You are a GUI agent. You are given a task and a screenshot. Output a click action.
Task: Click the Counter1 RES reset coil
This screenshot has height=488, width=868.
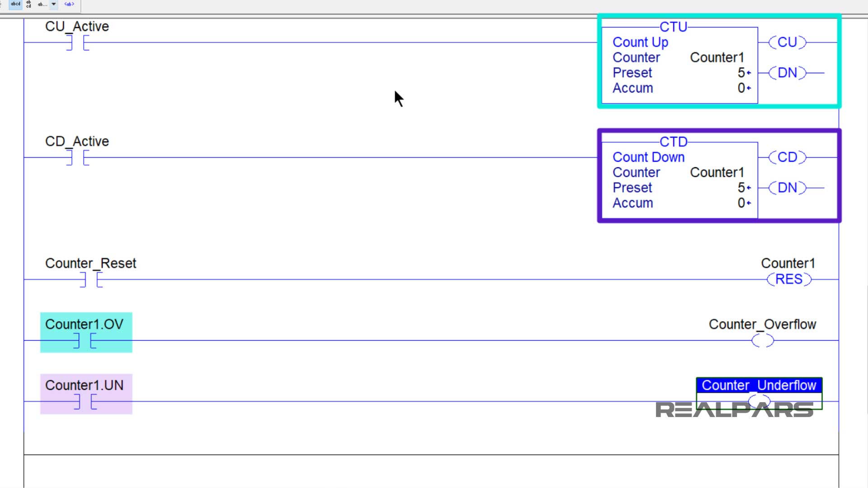click(x=789, y=280)
